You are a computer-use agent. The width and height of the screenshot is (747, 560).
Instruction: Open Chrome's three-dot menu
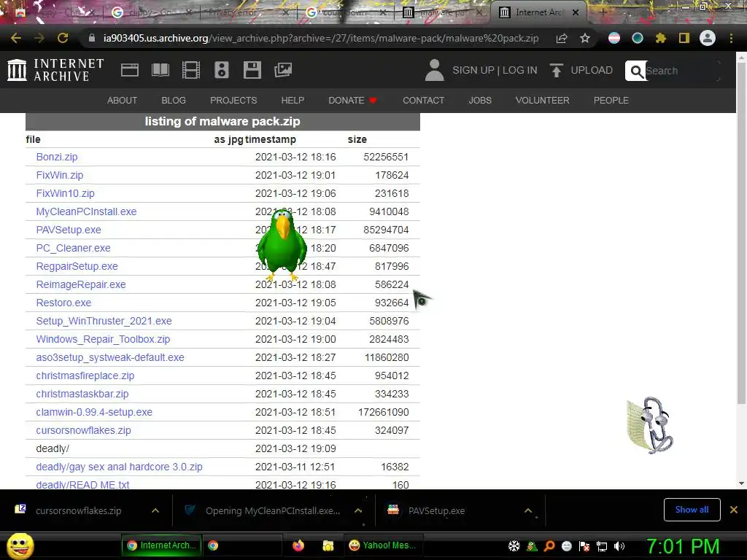(x=731, y=38)
